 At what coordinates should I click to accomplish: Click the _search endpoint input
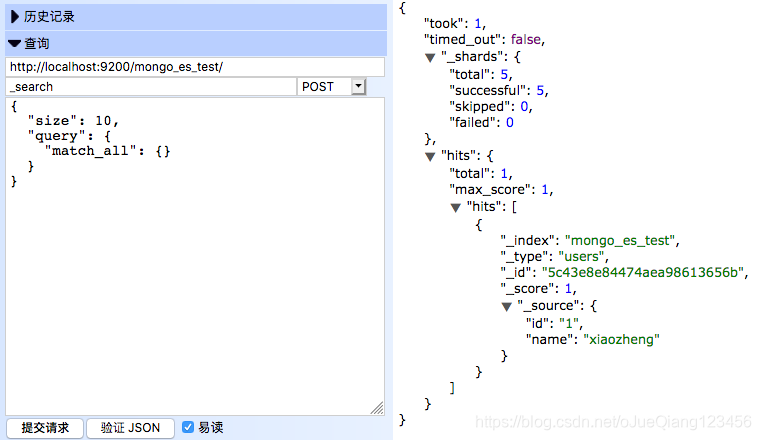pos(151,87)
